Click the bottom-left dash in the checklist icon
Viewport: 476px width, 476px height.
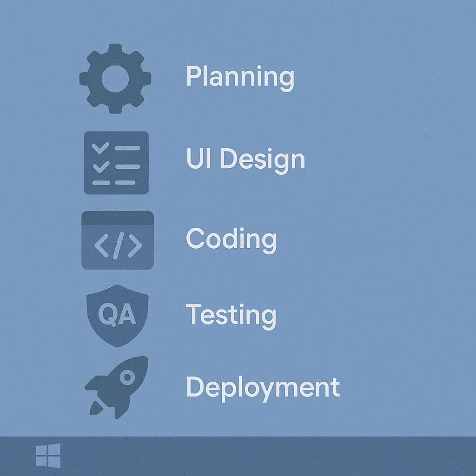[101, 182]
